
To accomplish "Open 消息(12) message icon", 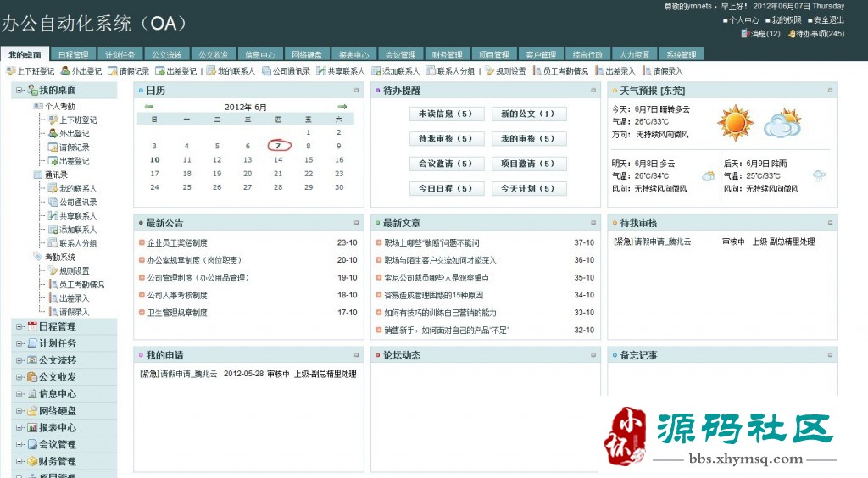I will pos(745,34).
